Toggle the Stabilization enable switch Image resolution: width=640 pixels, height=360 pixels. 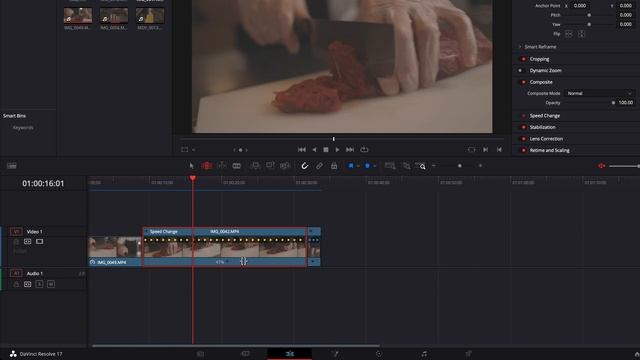pos(523,127)
